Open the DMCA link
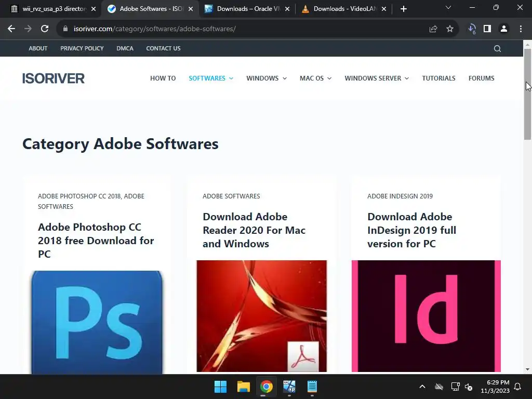The width and height of the screenshot is (532, 399). 125,48
